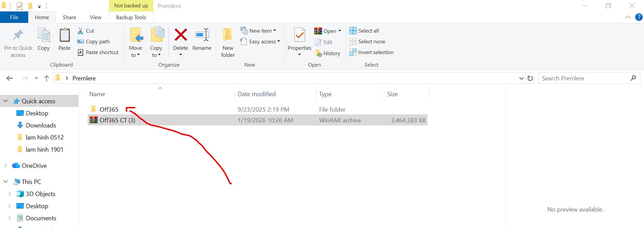Switch to the View ribbon tab

point(95,17)
